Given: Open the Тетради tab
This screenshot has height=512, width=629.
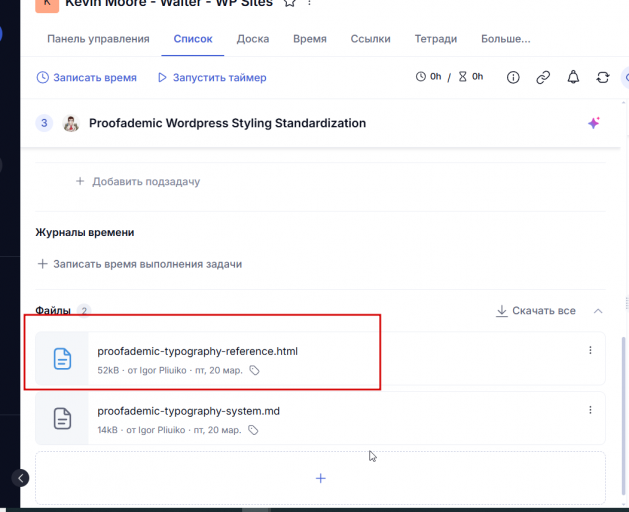Looking at the screenshot, I should click(436, 39).
